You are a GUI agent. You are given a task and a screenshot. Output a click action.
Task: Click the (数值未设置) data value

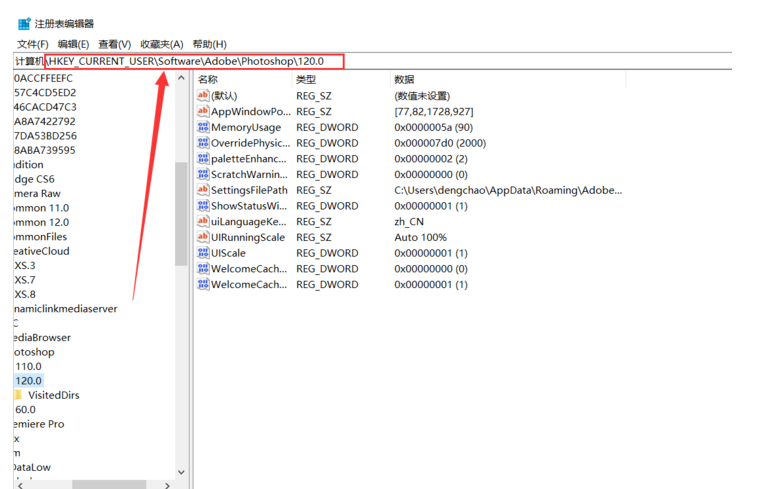pyautogui.click(x=422, y=96)
